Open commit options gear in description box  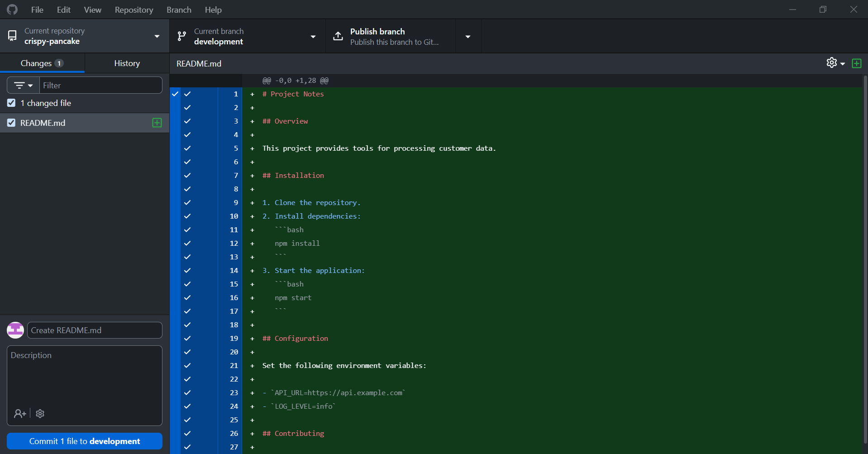(x=40, y=413)
